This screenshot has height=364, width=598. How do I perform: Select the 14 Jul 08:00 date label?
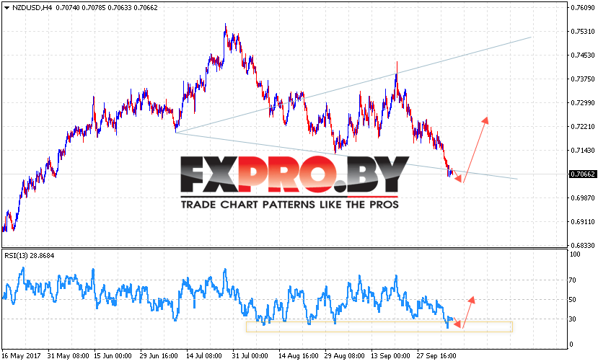204,356
